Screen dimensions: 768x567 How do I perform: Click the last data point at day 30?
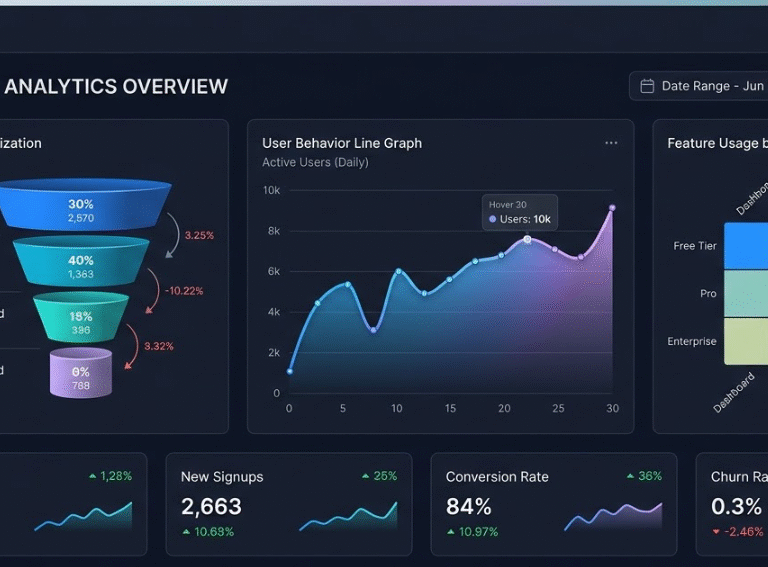612,208
